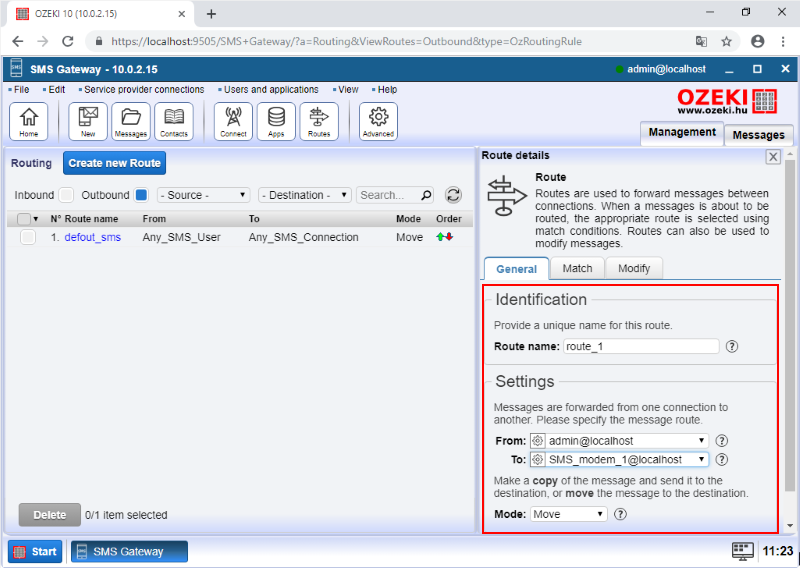
Task: Click help icon beside To field
Action: point(721,460)
